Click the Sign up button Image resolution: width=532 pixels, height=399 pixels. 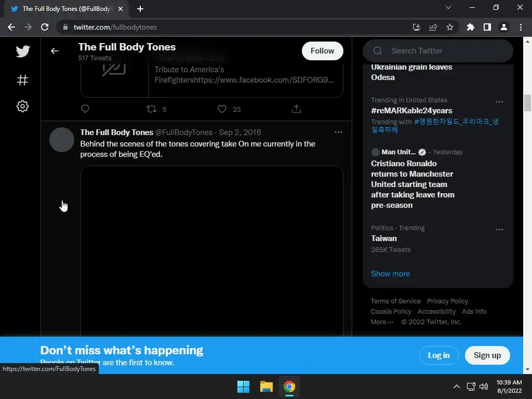tap(487, 355)
